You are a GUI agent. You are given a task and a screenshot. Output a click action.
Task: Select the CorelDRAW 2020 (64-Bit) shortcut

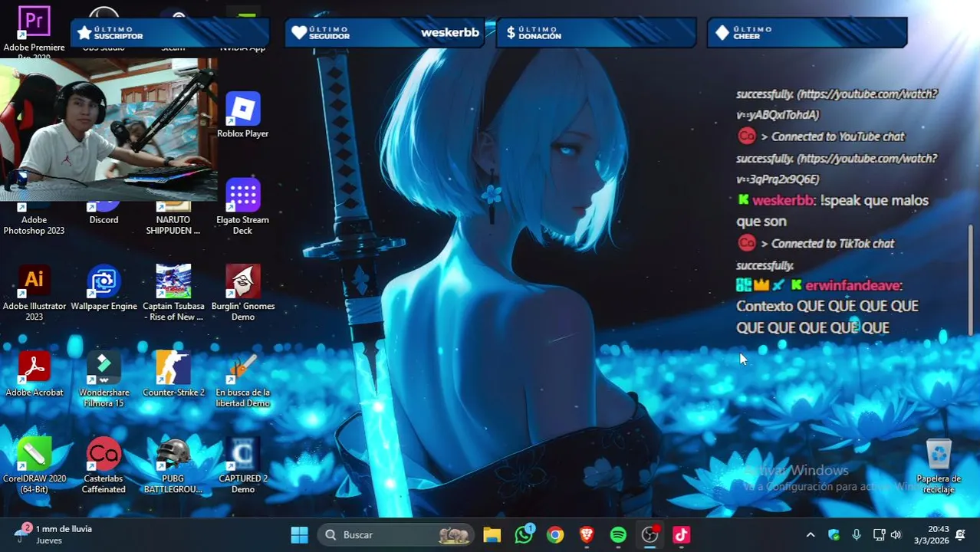pyautogui.click(x=35, y=465)
